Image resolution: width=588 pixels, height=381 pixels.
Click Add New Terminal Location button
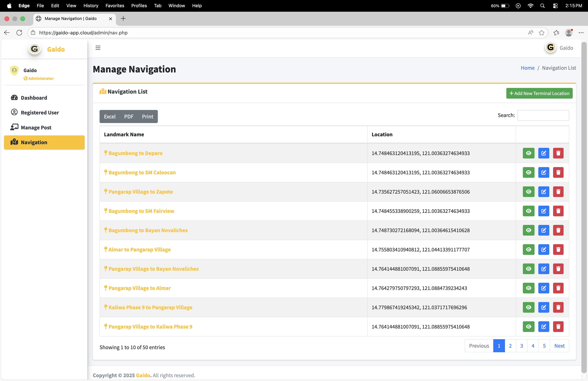[539, 93]
